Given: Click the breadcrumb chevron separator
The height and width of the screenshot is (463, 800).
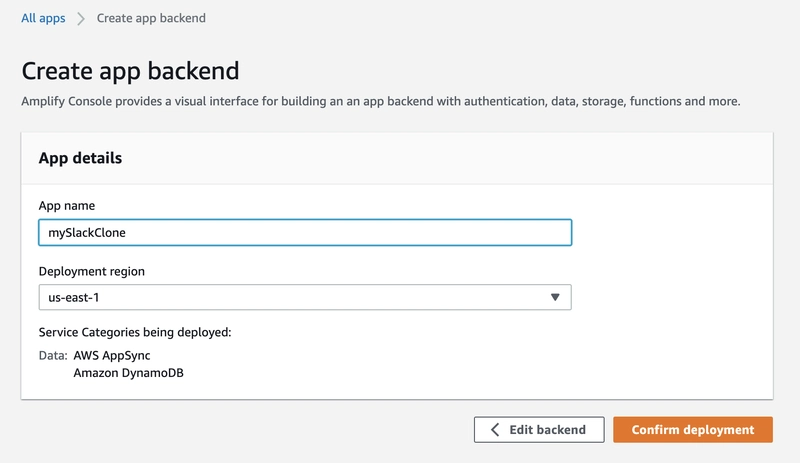Looking at the screenshot, I should point(81,18).
